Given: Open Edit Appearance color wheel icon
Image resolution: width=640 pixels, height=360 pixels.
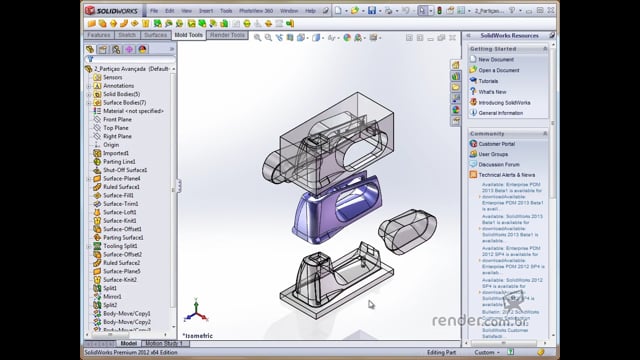Looking at the screenshot, I should [347, 38].
